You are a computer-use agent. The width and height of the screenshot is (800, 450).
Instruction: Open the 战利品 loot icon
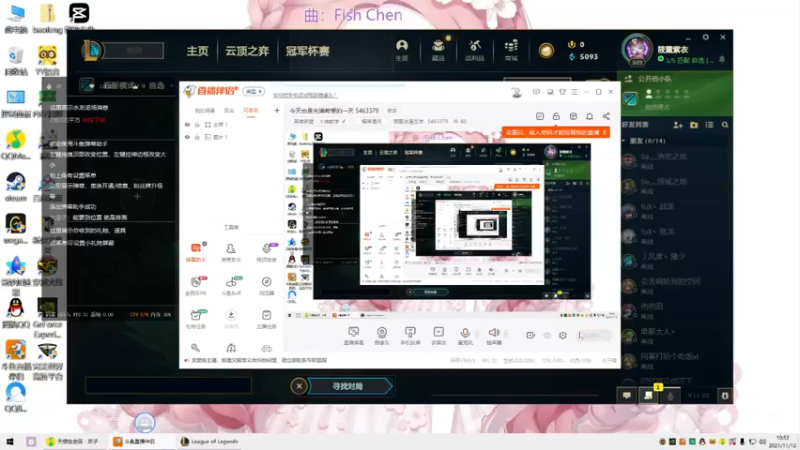point(474,50)
